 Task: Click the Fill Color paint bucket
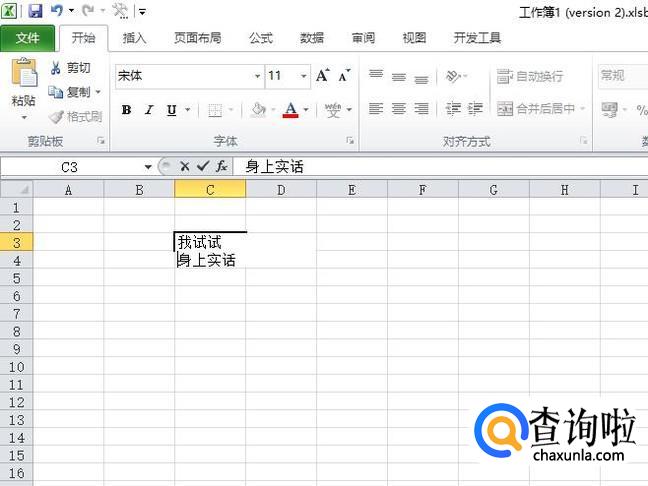(259, 110)
